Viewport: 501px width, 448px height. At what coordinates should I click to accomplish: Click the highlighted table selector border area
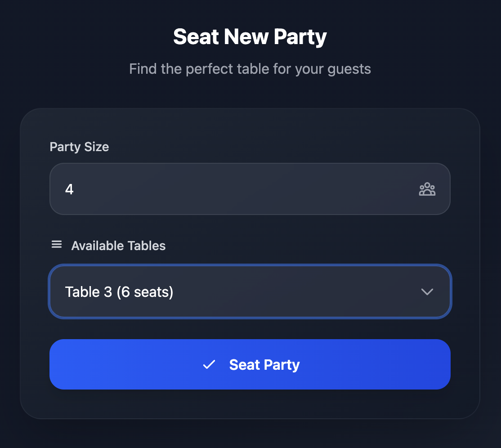[250, 291]
